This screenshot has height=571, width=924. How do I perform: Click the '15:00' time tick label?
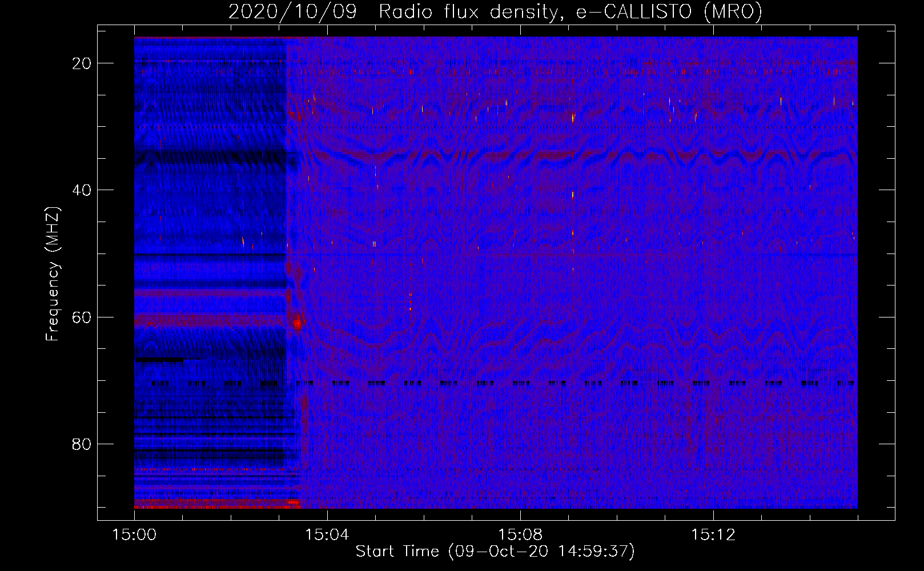pos(134,535)
